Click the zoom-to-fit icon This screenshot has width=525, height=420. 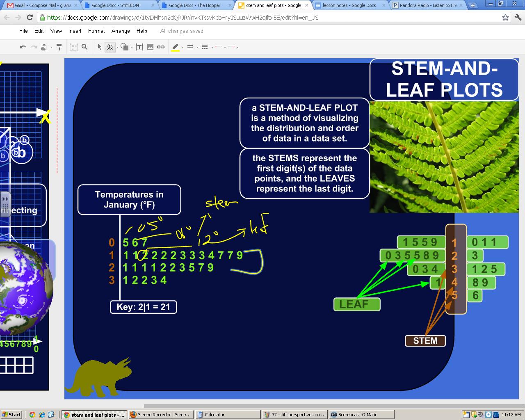(x=74, y=47)
